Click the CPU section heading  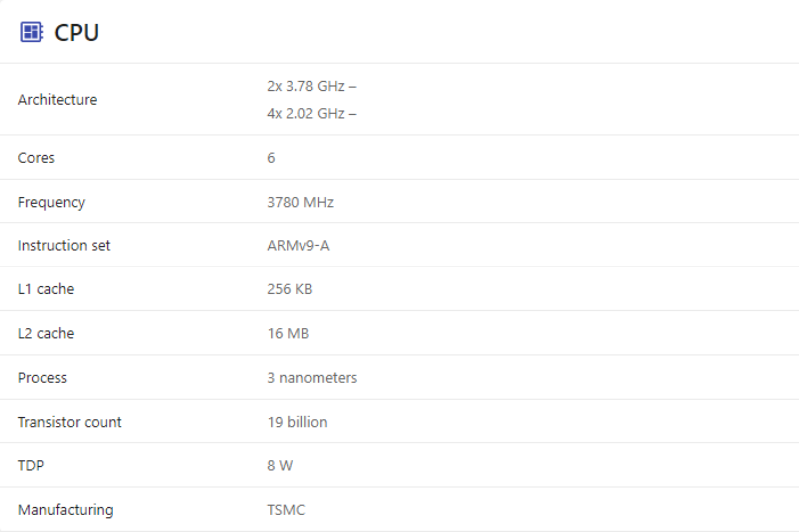coord(76,33)
